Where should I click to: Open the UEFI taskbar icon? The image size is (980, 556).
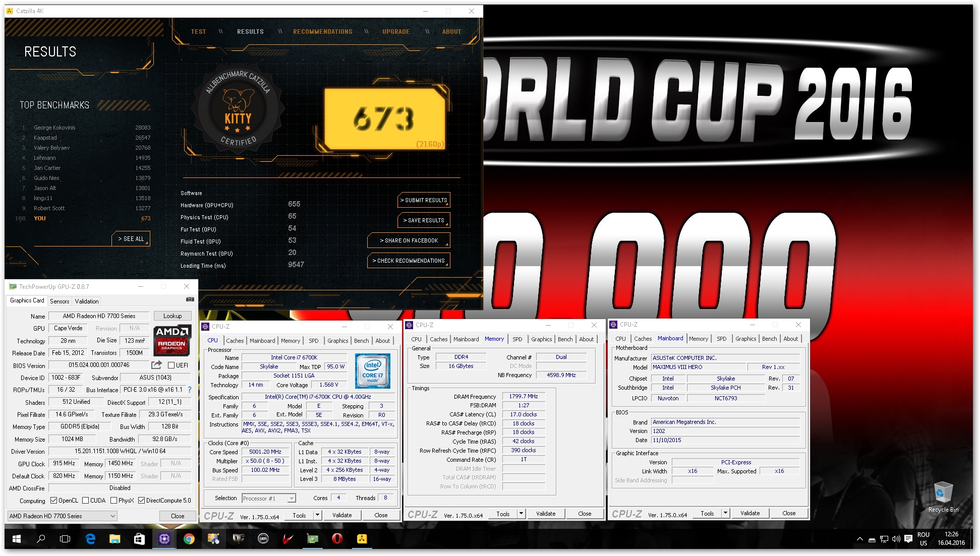tap(263, 539)
